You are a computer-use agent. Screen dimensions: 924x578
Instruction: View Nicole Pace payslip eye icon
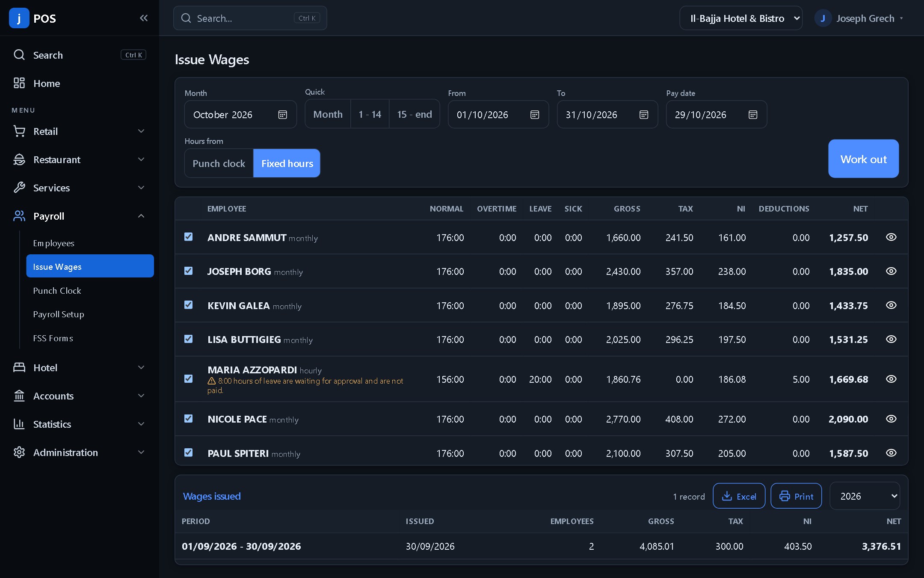[x=891, y=419]
